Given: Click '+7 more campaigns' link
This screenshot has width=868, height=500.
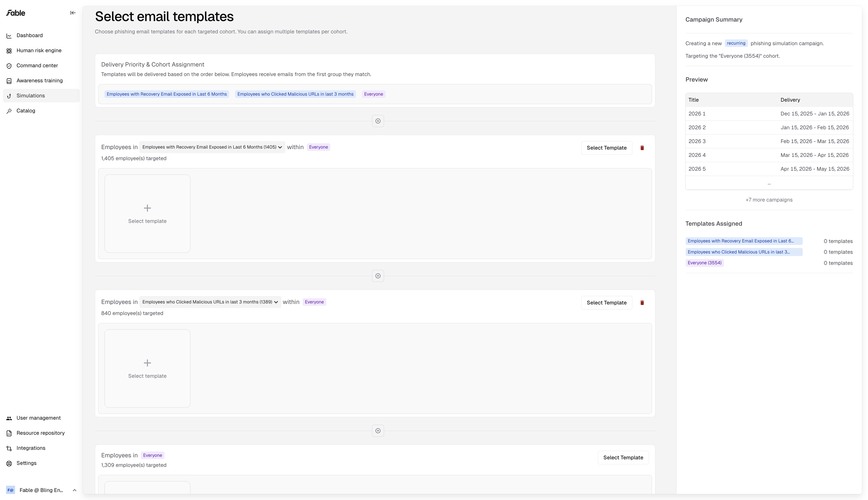Looking at the screenshot, I should click(769, 200).
